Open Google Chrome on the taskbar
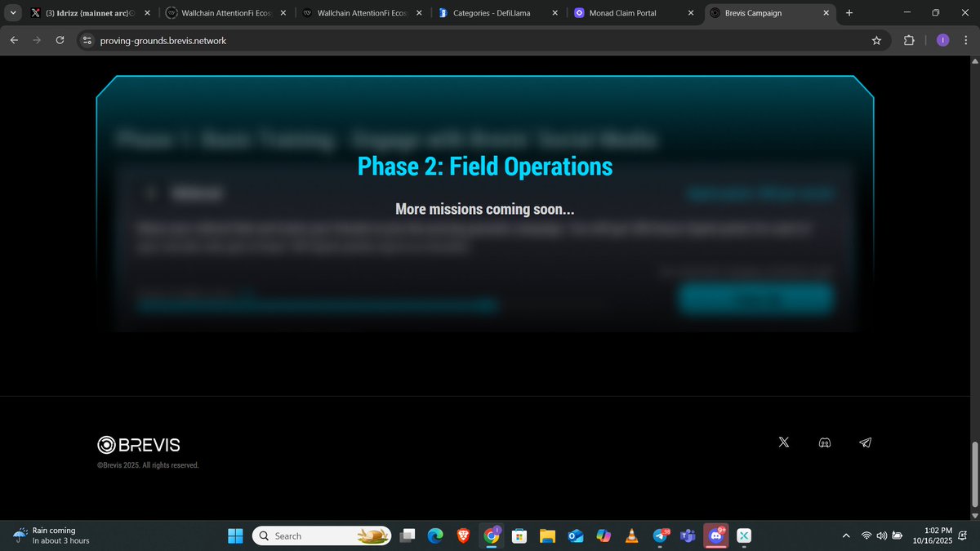980x551 pixels. (x=491, y=535)
